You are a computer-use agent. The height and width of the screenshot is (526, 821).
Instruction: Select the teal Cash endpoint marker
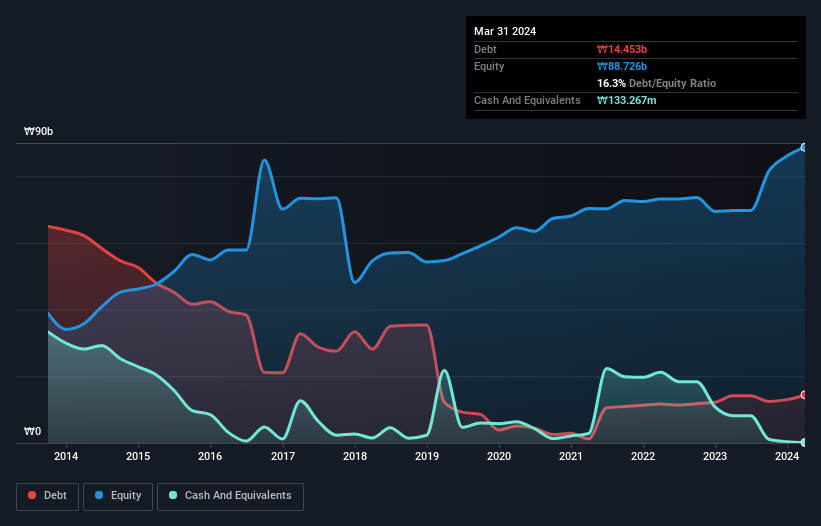(804, 443)
